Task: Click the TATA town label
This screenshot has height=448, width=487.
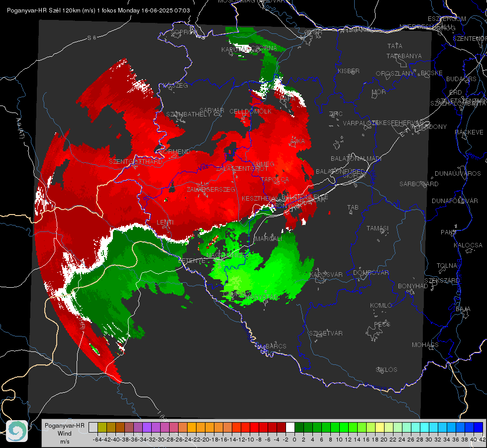Action: [395, 46]
